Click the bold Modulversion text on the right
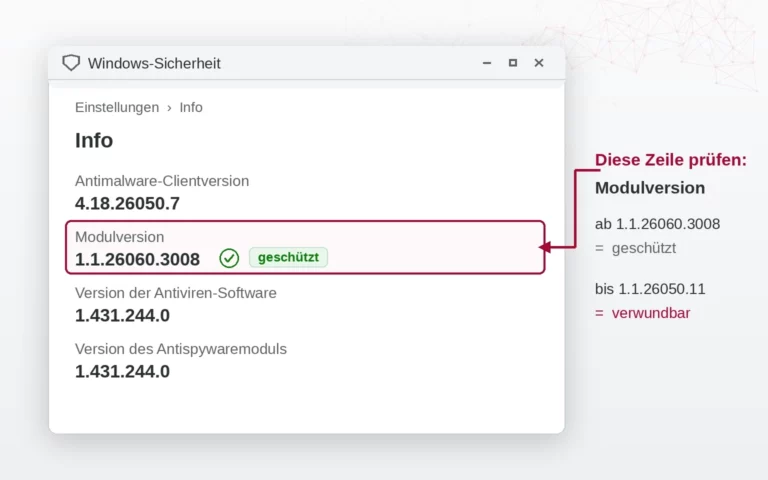The height and width of the screenshot is (480, 768). 650,188
